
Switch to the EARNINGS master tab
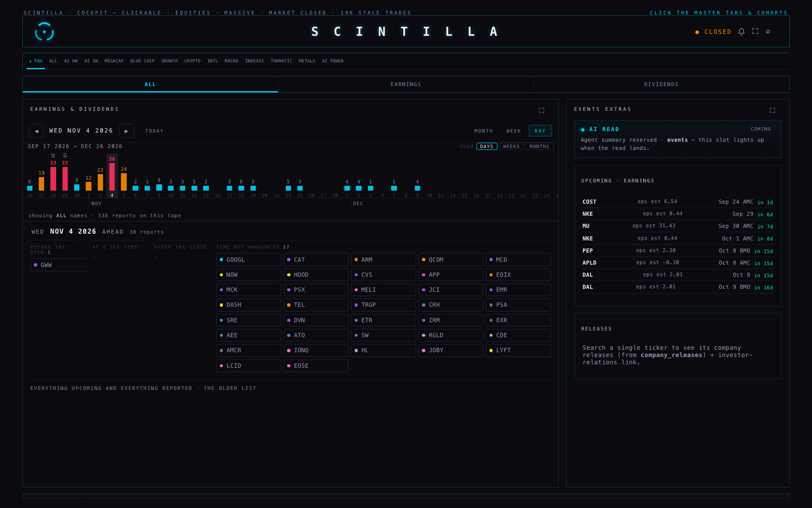pos(406,84)
